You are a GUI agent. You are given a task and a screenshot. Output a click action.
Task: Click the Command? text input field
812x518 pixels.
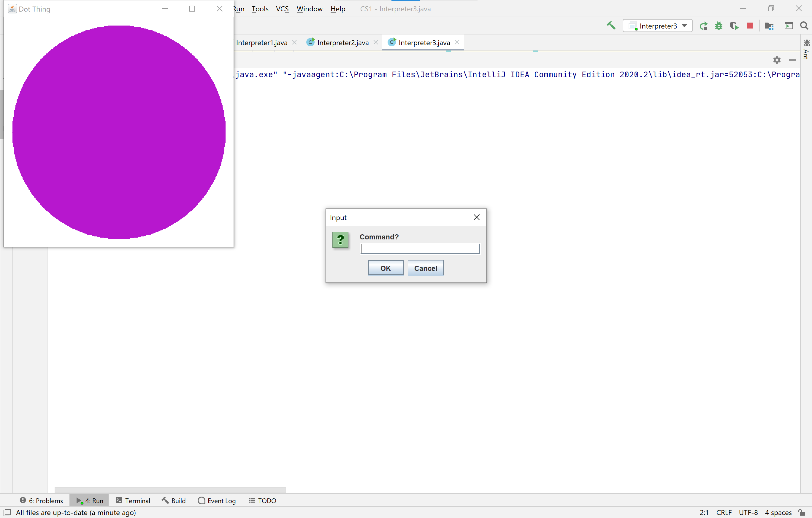[419, 249]
